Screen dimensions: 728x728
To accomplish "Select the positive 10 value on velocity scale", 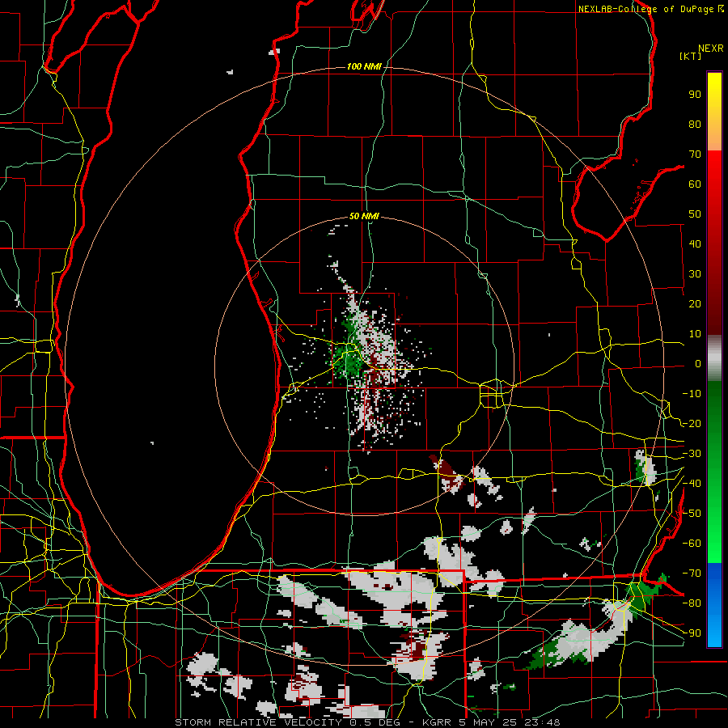I will [x=695, y=334].
